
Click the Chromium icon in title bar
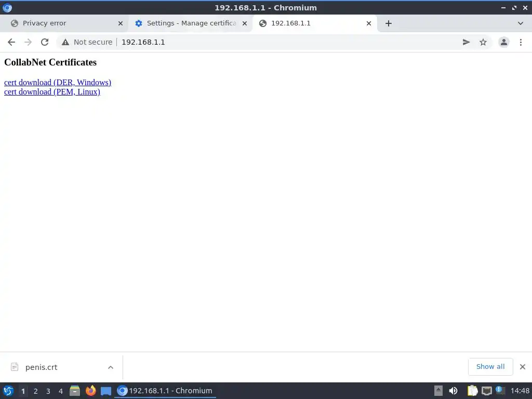tap(7, 7)
